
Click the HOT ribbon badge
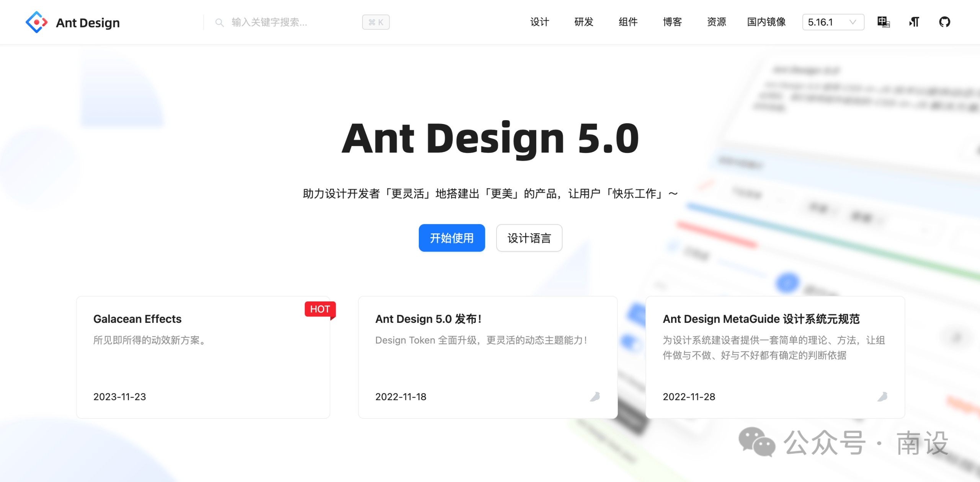(x=320, y=309)
